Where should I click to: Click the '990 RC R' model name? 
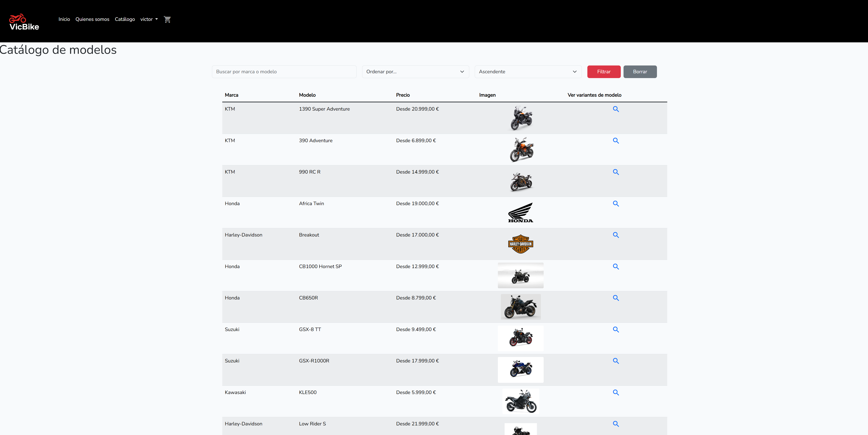[310, 172]
